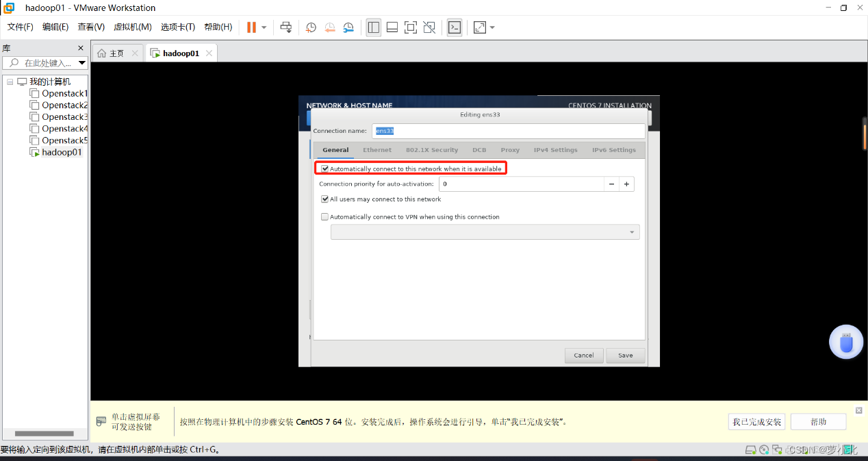This screenshot has width=868, height=461.
Task: Toggle All users may connect checkbox
Action: (325, 199)
